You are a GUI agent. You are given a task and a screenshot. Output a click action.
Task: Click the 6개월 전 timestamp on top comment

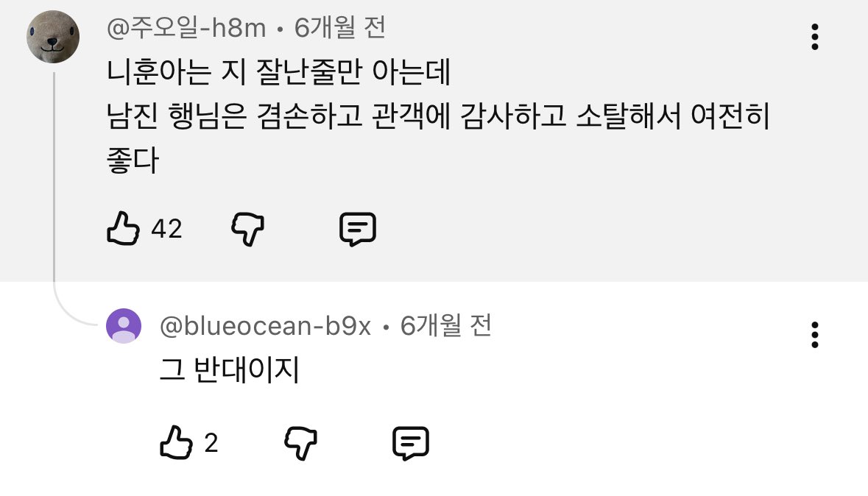[x=339, y=28]
